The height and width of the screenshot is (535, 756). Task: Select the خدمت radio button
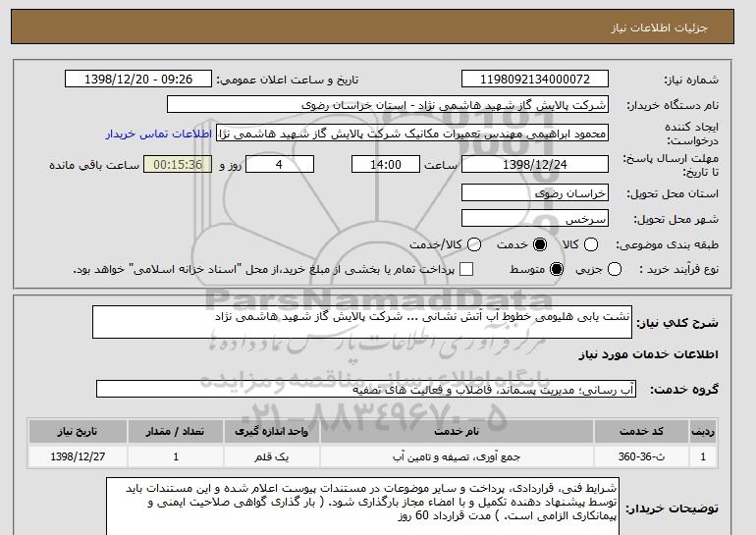pos(540,244)
